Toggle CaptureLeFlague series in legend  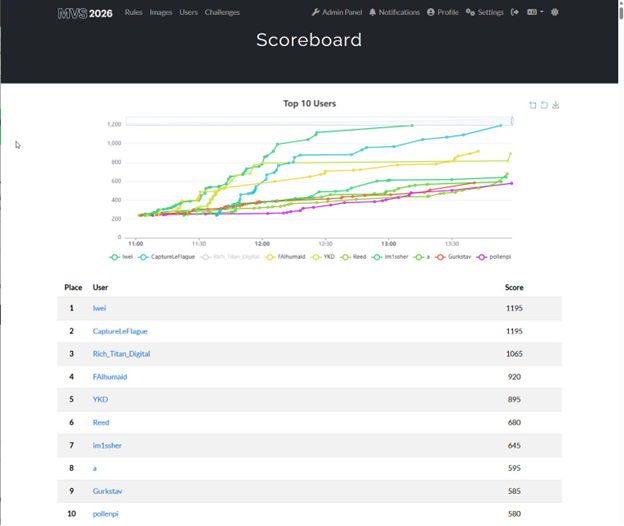tap(166, 257)
